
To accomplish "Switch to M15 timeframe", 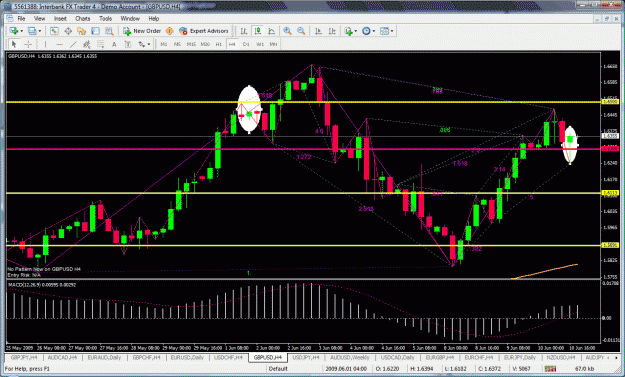I will pyautogui.click(x=191, y=44).
